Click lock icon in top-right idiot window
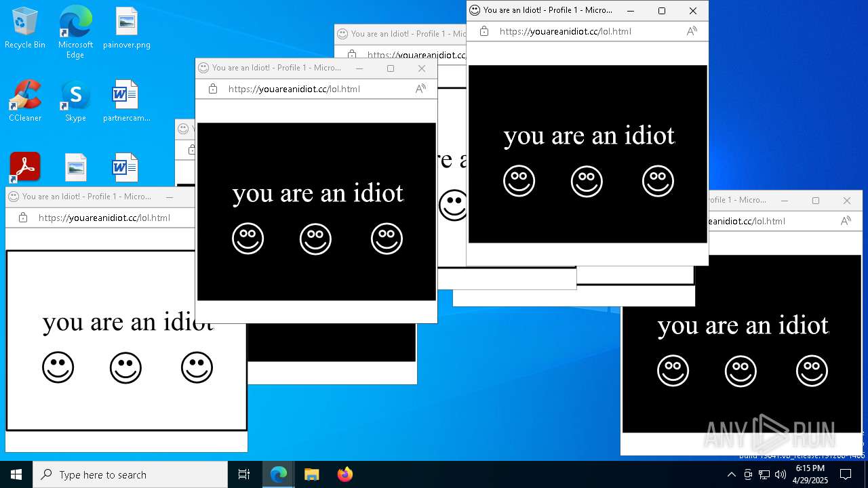The height and width of the screenshot is (488, 868). click(x=484, y=31)
